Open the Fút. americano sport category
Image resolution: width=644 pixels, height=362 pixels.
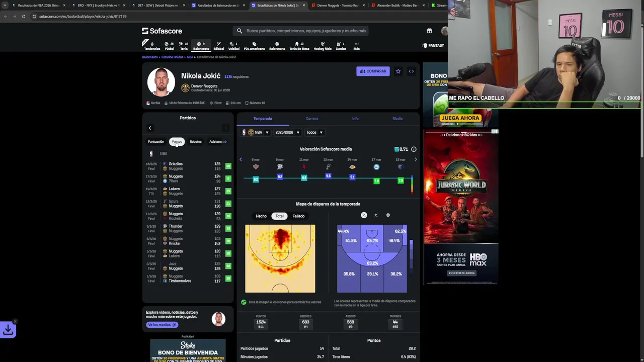pos(254,46)
